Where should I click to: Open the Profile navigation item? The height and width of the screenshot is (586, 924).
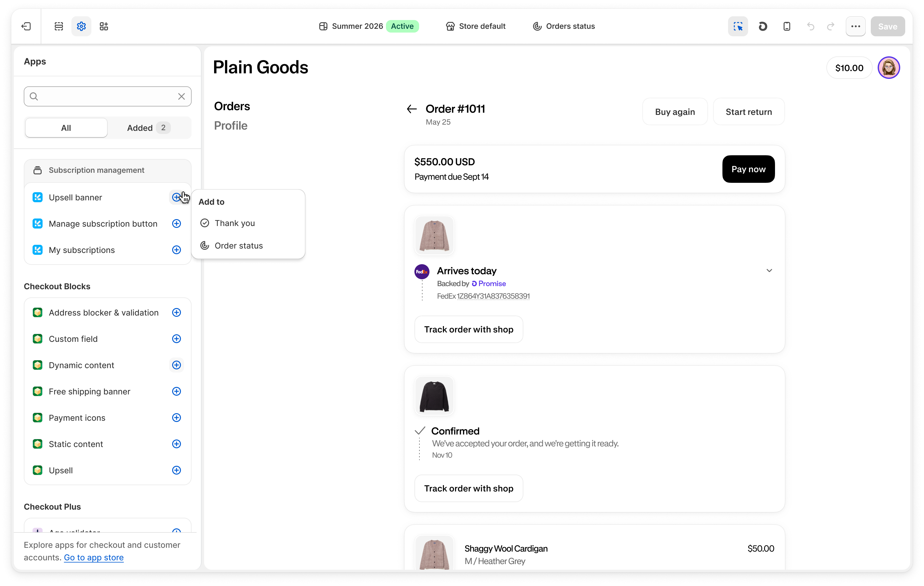coord(231,126)
